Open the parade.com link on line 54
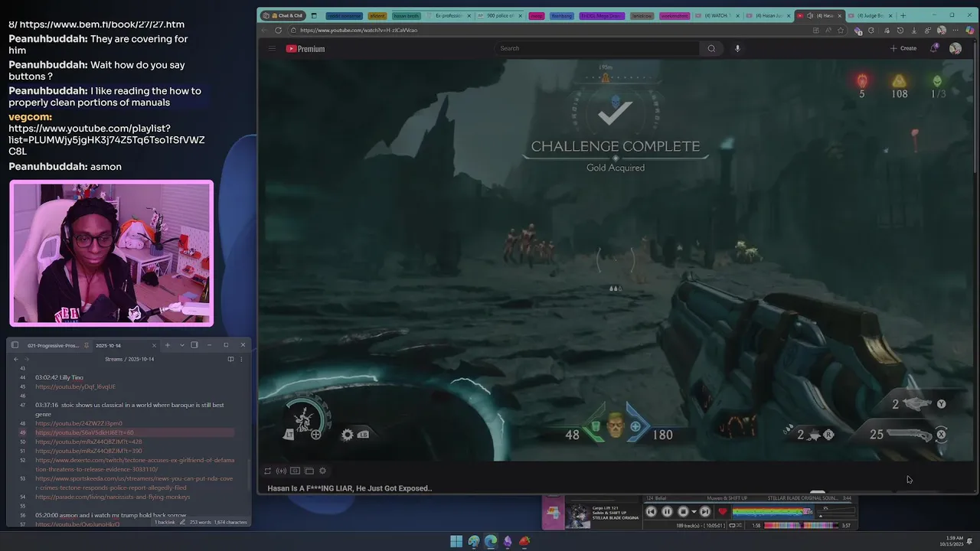980x551 pixels. point(113,497)
